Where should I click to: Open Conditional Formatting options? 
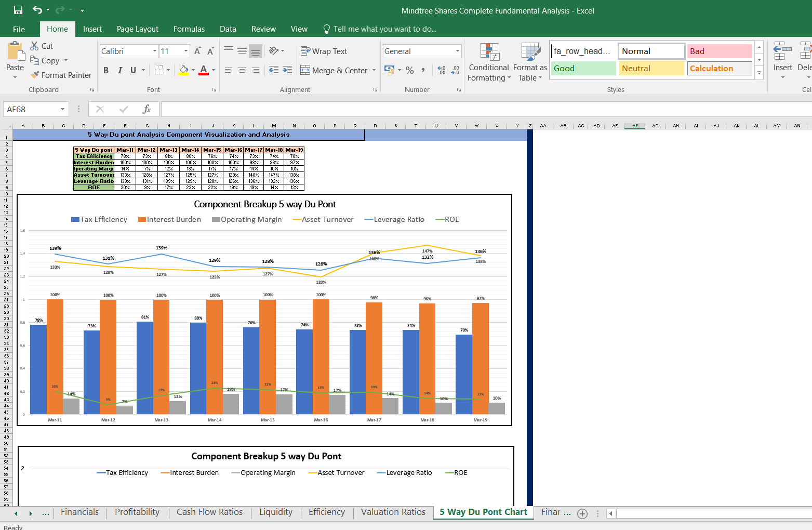click(x=489, y=62)
